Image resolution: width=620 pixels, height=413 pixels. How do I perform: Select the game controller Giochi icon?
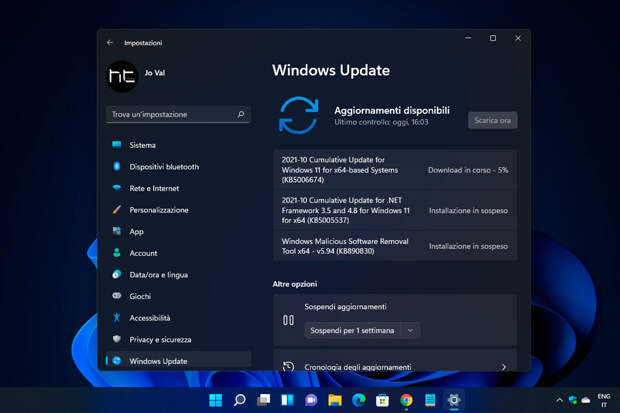(117, 296)
